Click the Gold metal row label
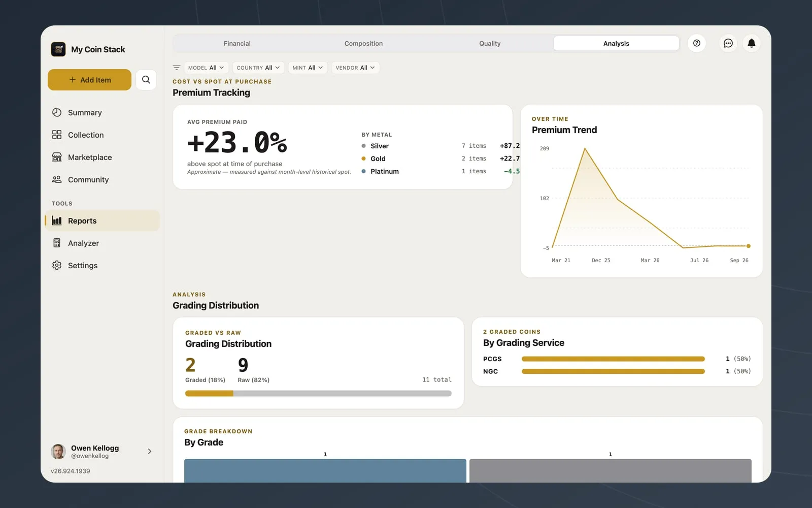812x508 pixels. click(x=378, y=158)
